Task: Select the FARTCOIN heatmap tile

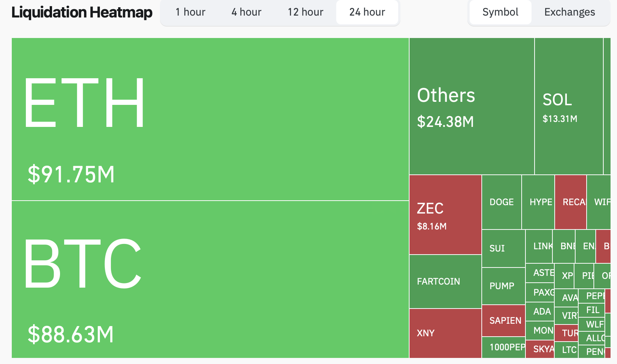Action: [x=445, y=282]
